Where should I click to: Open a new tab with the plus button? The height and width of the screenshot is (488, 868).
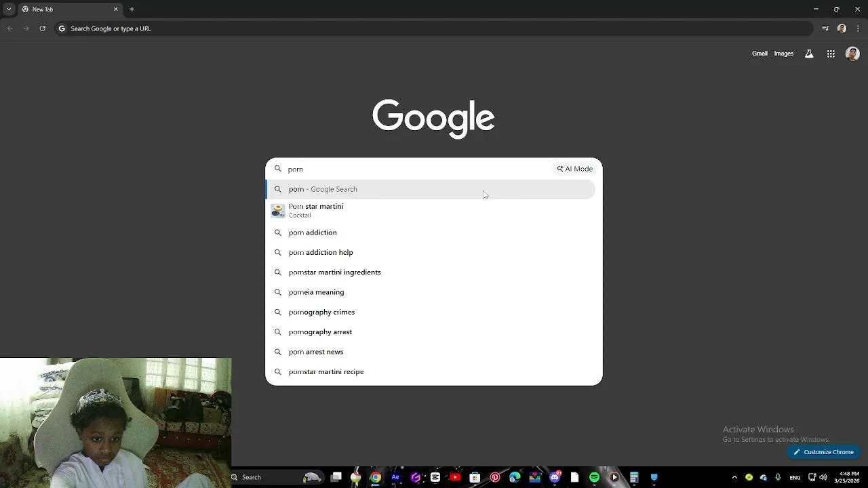coord(132,9)
